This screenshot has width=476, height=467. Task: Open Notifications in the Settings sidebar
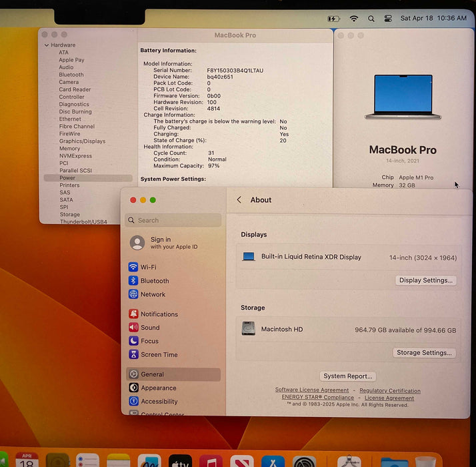[x=173, y=314]
